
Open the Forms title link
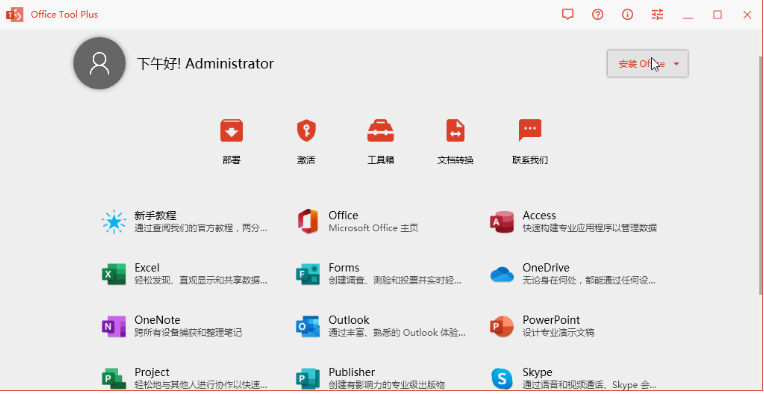344,267
